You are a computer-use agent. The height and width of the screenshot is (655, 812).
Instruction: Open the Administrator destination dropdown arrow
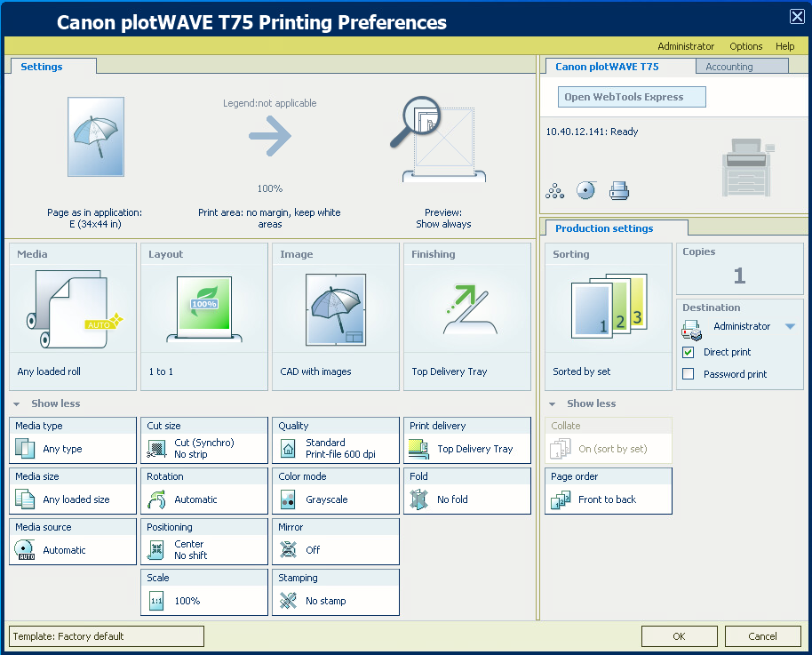coord(790,327)
